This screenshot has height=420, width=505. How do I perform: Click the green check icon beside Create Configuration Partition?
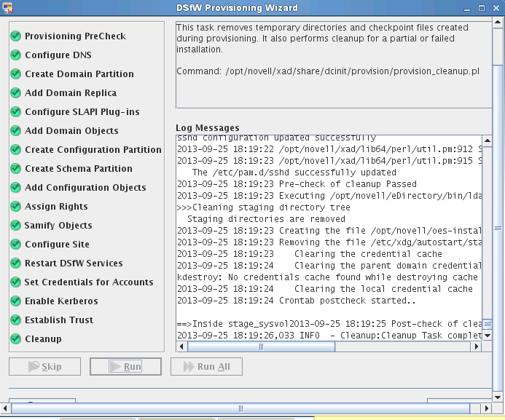[x=15, y=149]
